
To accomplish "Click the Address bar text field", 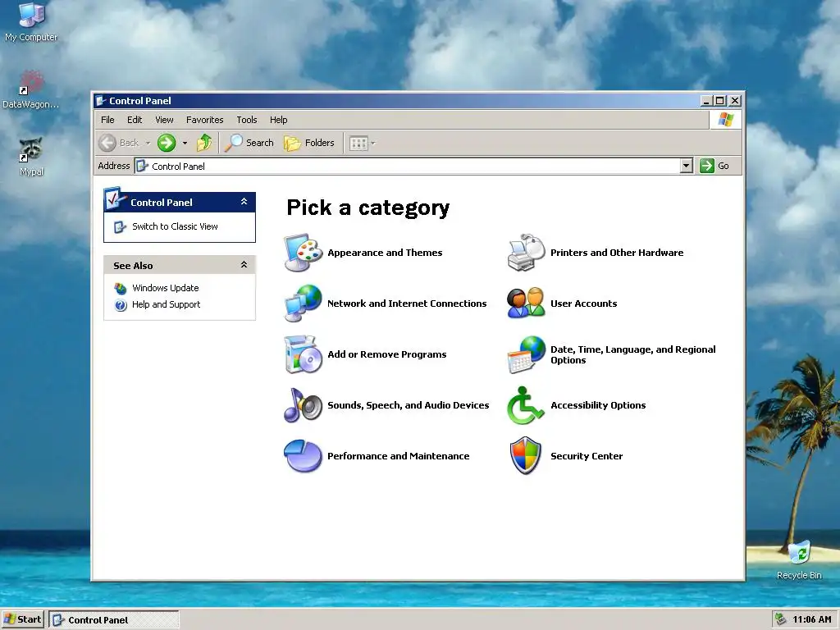I will point(407,166).
